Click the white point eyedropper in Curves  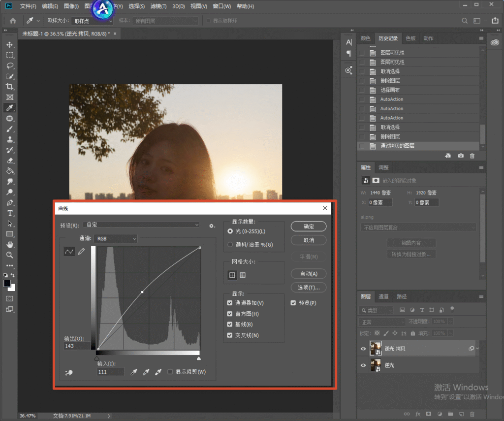(158, 372)
